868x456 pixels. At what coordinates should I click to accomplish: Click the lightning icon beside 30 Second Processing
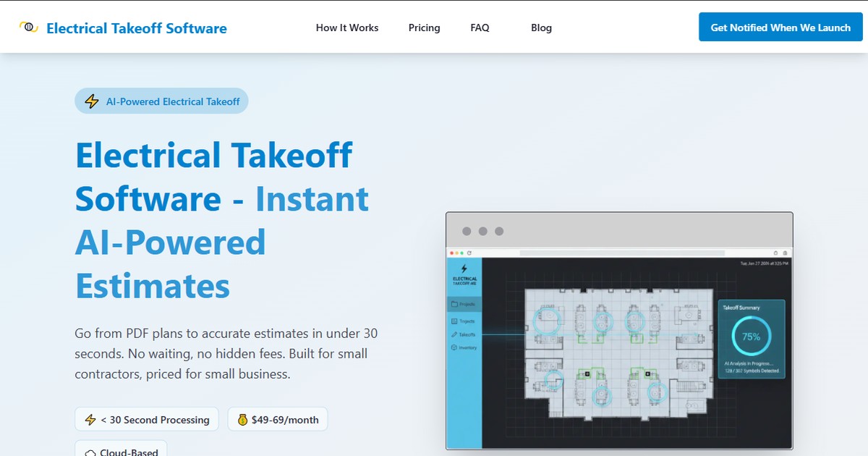(x=90, y=420)
